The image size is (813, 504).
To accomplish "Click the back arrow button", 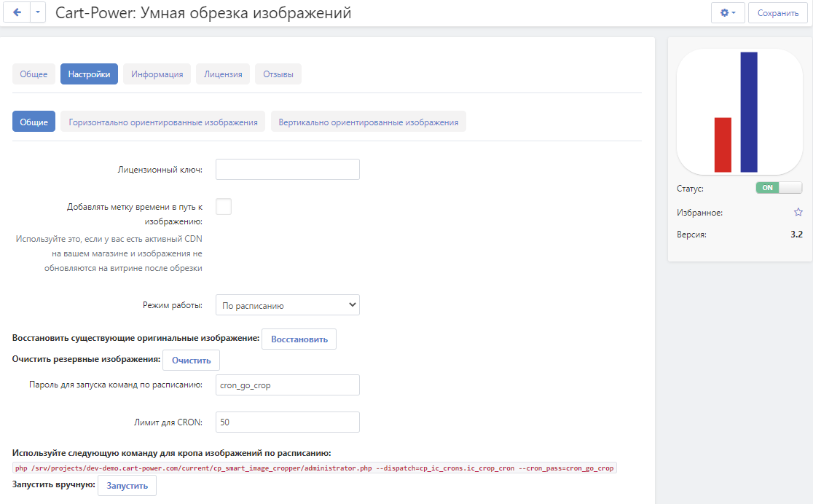I will click(17, 12).
